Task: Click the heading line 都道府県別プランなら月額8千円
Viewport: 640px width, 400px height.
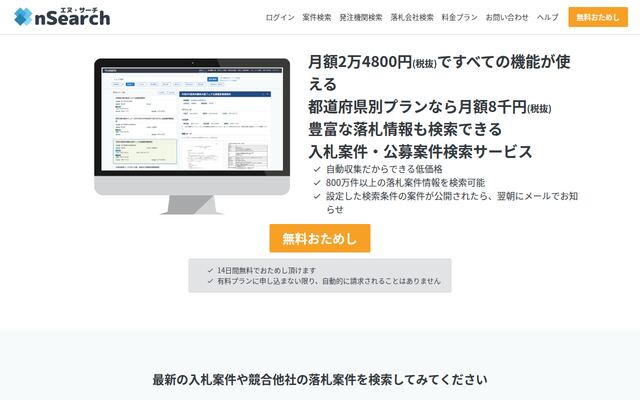Action: (430, 107)
